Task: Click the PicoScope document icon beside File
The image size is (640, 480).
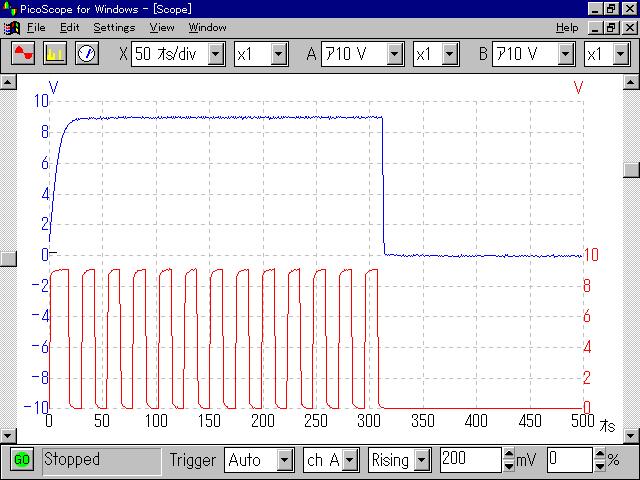Action: click(11, 28)
